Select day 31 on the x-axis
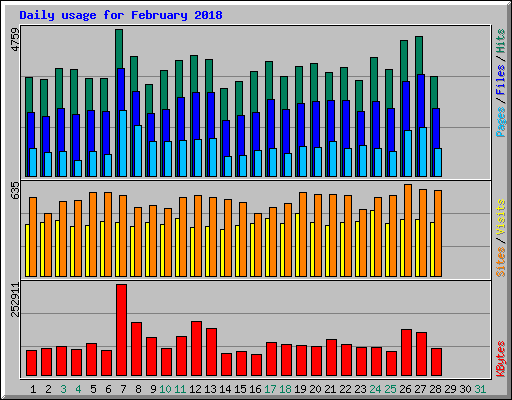This screenshot has width=512, height=400. pyautogui.click(x=480, y=389)
